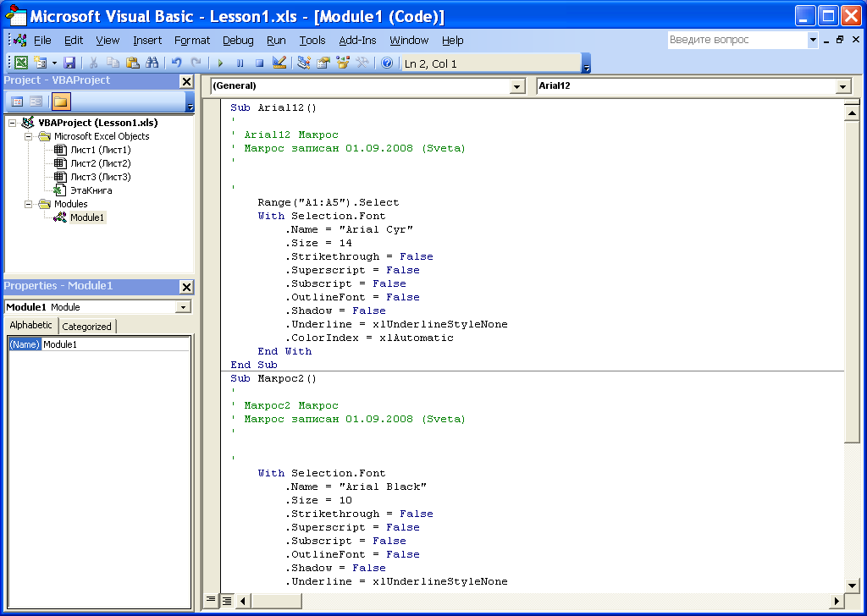Open the Help menu
Image resolution: width=867 pixels, height=616 pixels.
453,41
